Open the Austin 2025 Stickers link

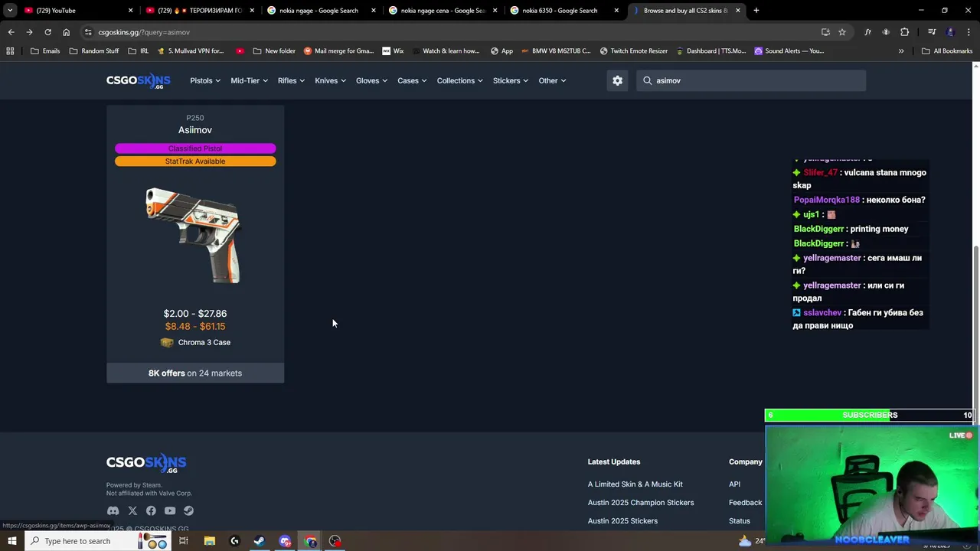[622, 521]
